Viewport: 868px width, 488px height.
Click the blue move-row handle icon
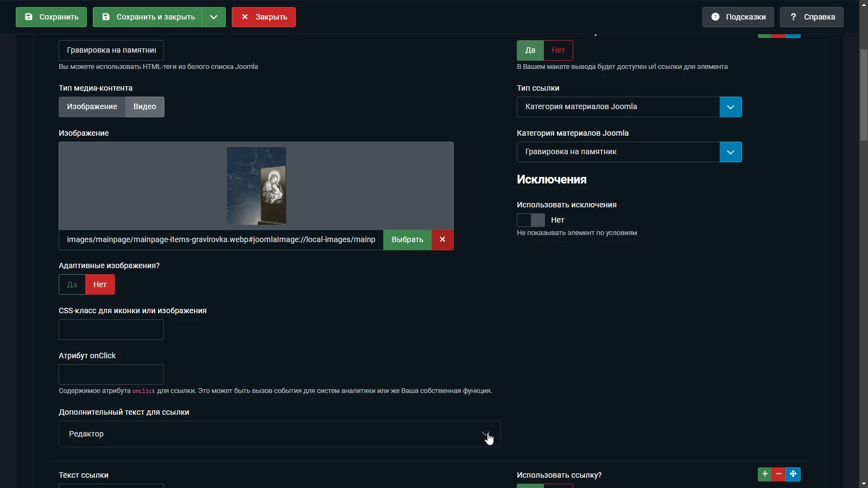pyautogui.click(x=793, y=474)
